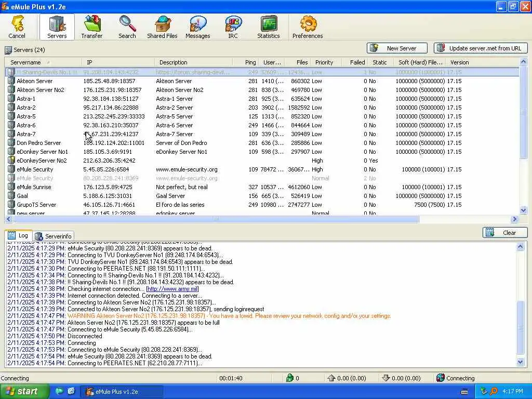This screenshot has height=399, width=532.
Task: Click the server list horizontal scroll left arrow
Action: (x=9, y=219)
